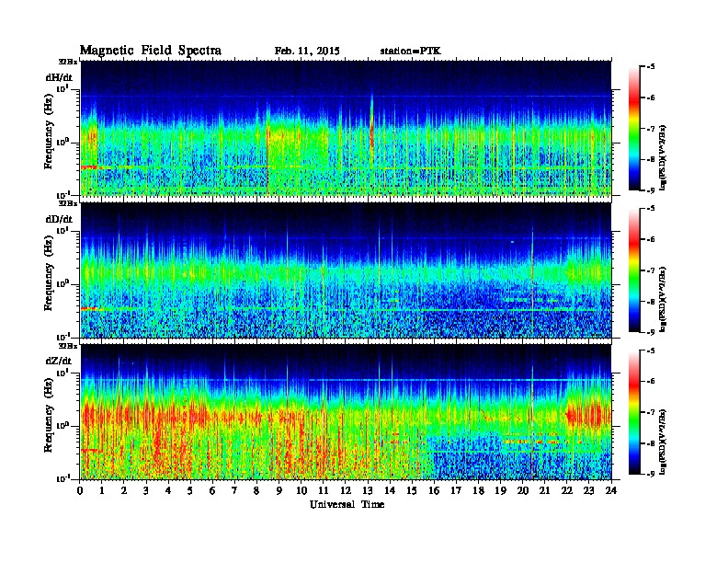
Task: Click the "10" hour tick label
Action: pos(301,490)
